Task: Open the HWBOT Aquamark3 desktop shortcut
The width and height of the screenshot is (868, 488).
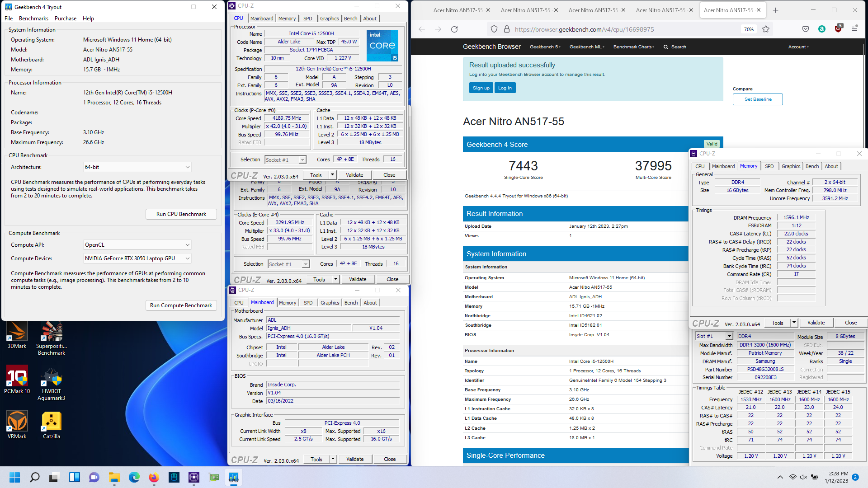Action: click(52, 383)
